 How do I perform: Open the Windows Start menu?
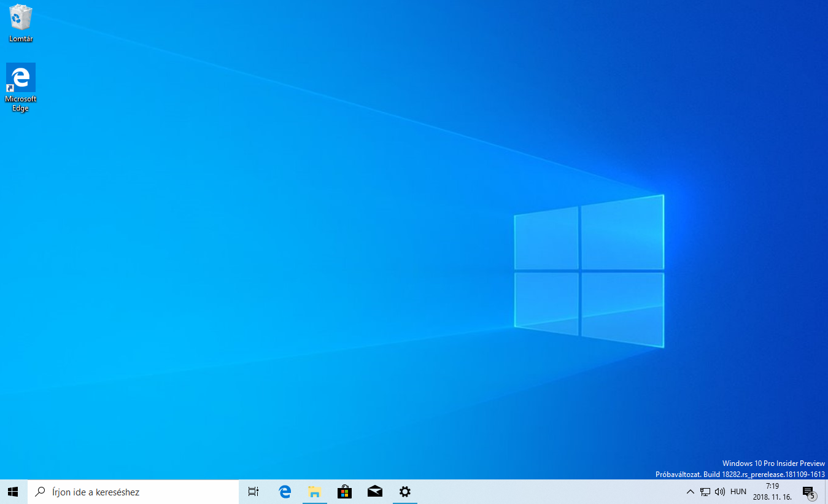pos(13,492)
